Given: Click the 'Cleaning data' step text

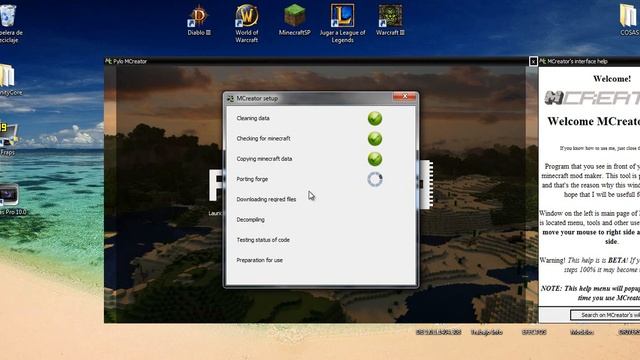Looking at the screenshot, I should [x=253, y=118].
